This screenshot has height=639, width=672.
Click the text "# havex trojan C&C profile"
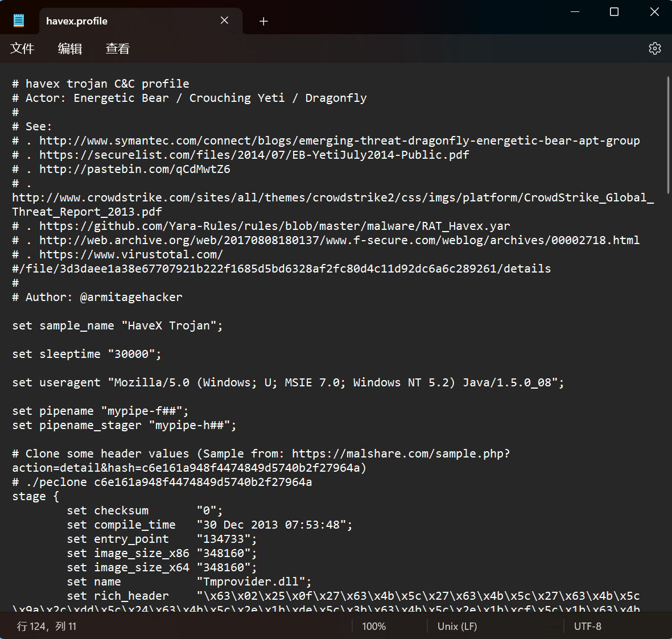[x=101, y=84]
